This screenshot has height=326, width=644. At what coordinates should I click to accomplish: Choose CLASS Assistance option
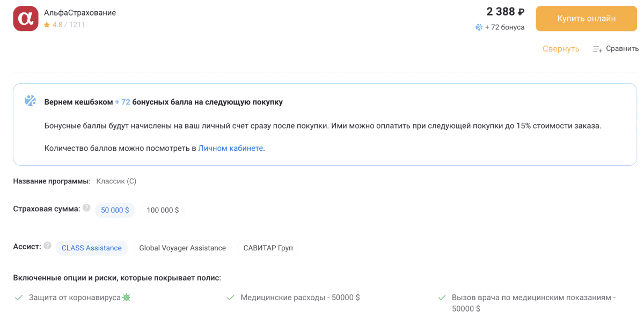tap(92, 248)
